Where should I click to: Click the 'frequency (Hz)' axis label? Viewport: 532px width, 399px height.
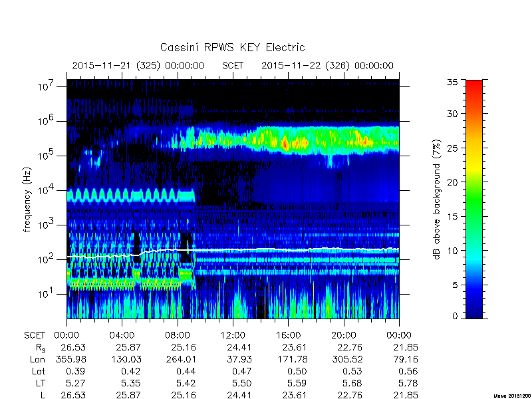[x=27, y=200]
